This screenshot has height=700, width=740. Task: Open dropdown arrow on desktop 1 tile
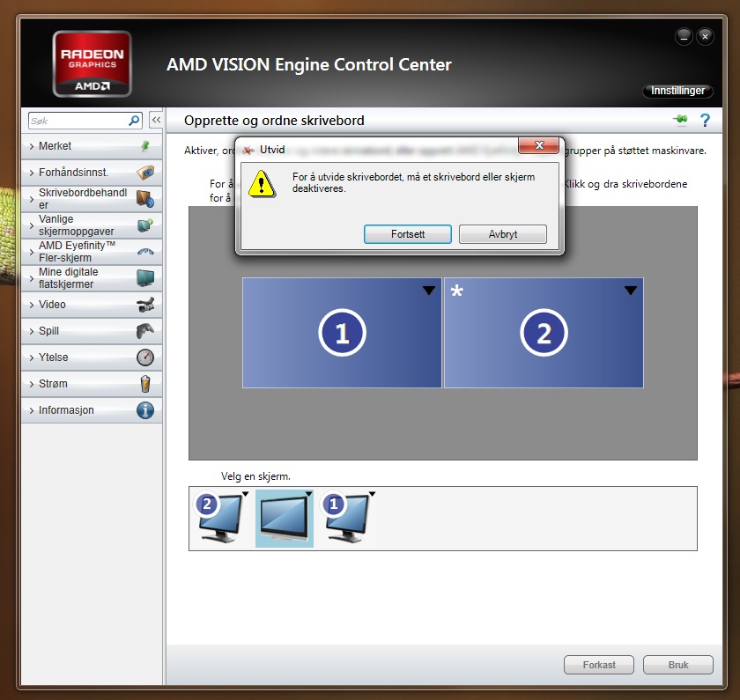[429, 290]
